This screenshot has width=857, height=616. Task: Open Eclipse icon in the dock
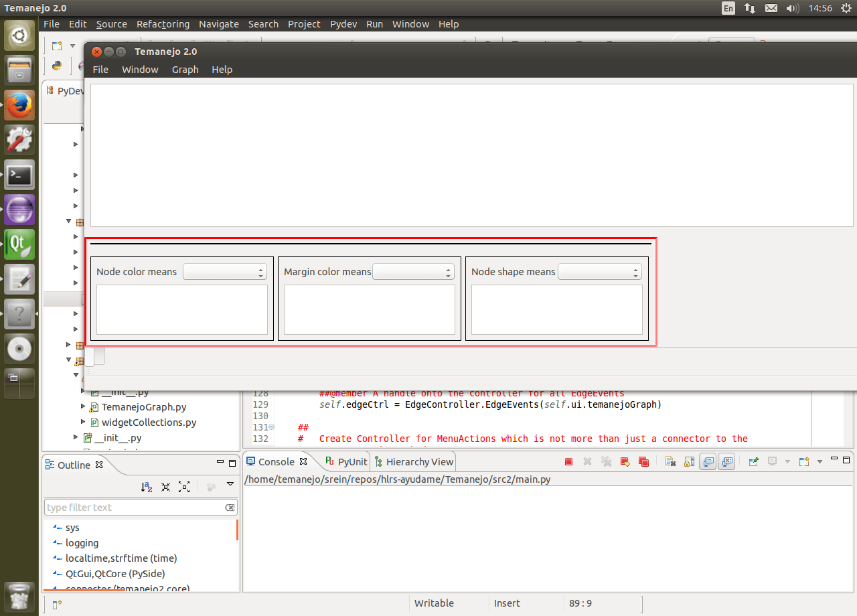[x=19, y=210]
